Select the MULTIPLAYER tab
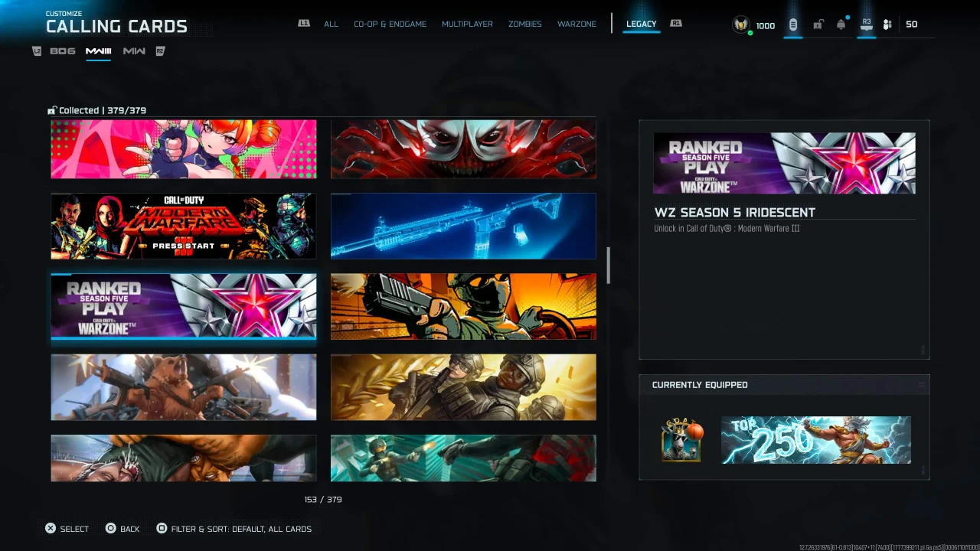 (x=467, y=24)
